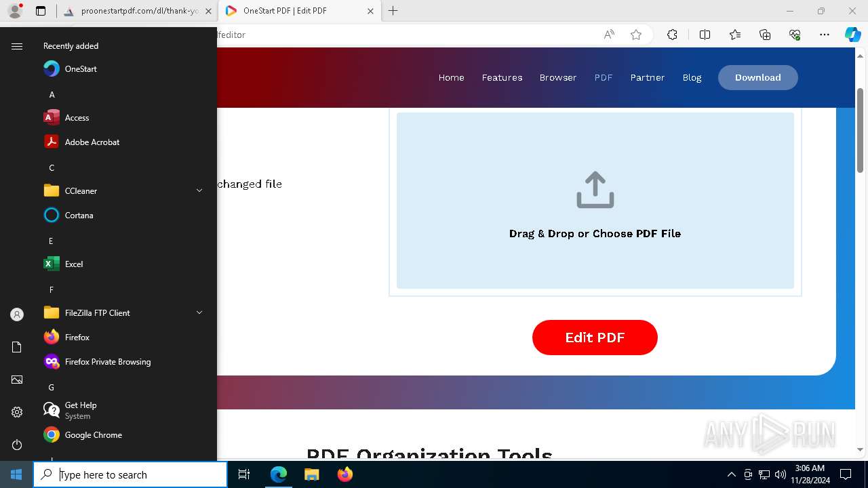The image size is (868, 488).
Task: Jump to letter A section header
Action: click(52, 95)
